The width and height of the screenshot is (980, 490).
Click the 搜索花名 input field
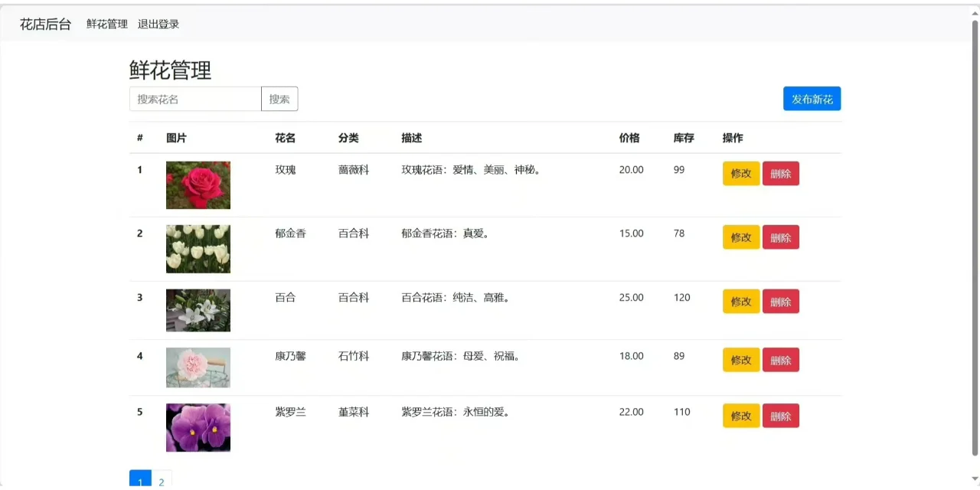point(195,98)
